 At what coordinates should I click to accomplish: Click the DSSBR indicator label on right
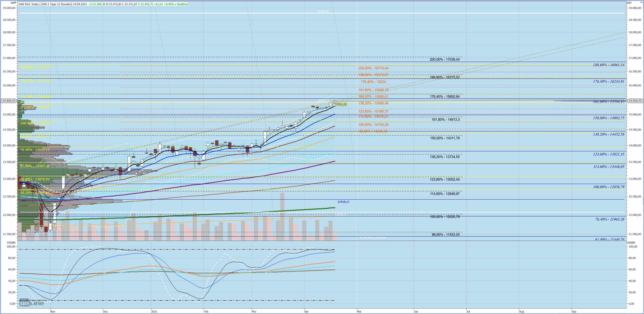click(x=631, y=243)
